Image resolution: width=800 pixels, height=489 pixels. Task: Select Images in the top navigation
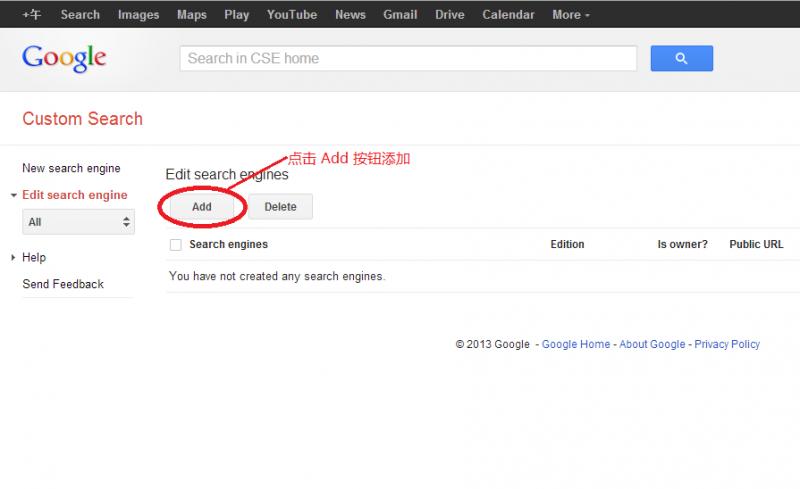(138, 15)
